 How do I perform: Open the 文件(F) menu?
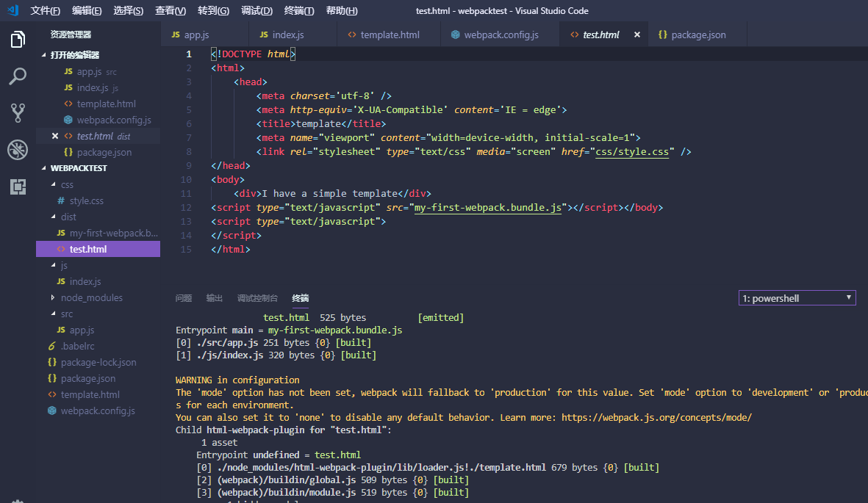tap(45, 10)
